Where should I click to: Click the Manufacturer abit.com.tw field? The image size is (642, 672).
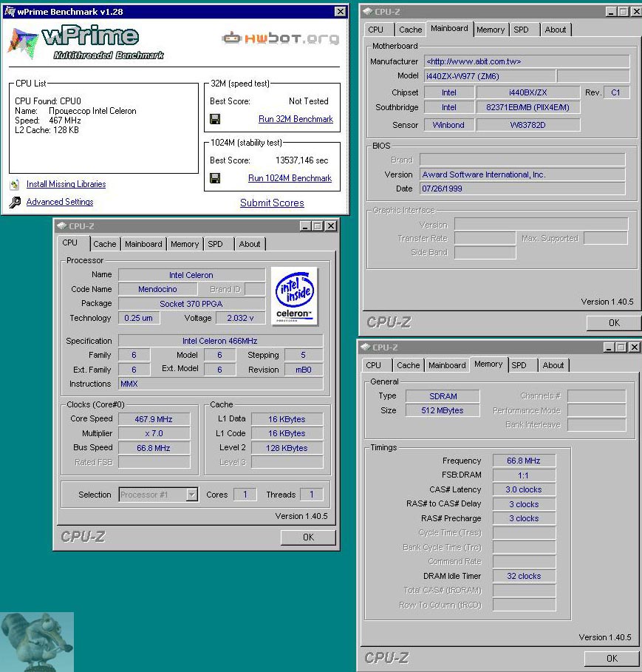[527, 61]
